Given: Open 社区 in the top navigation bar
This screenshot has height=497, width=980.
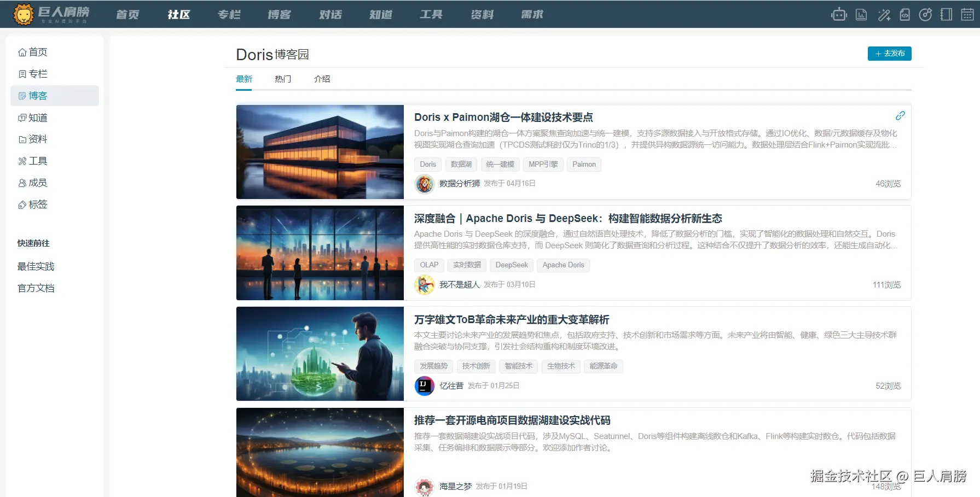Looking at the screenshot, I should (178, 14).
